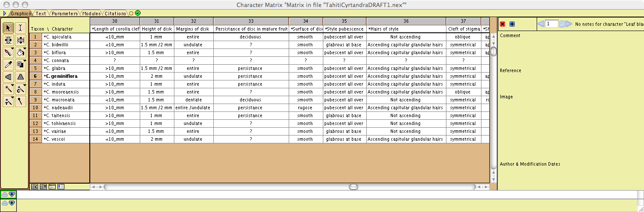The height and width of the screenshot is (212, 644).
Task: Select the arrow pointer tool
Action: click(8, 28)
